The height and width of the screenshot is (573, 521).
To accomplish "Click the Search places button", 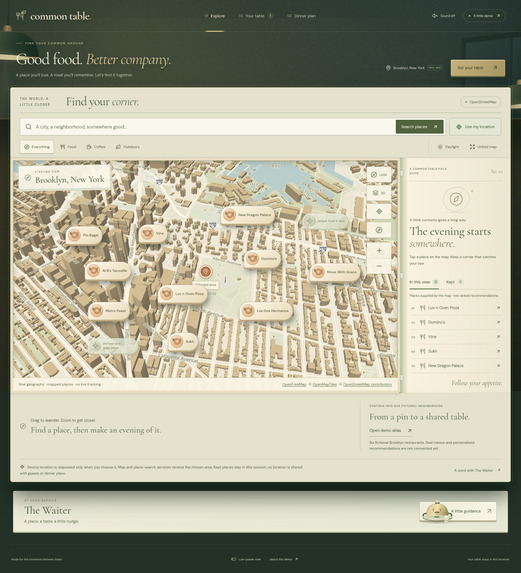I will [x=419, y=127].
